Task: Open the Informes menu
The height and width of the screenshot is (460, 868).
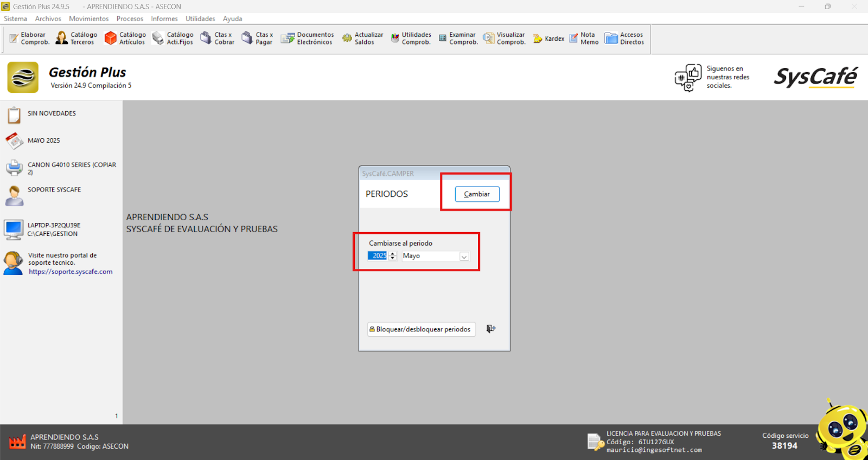Action: coord(164,18)
